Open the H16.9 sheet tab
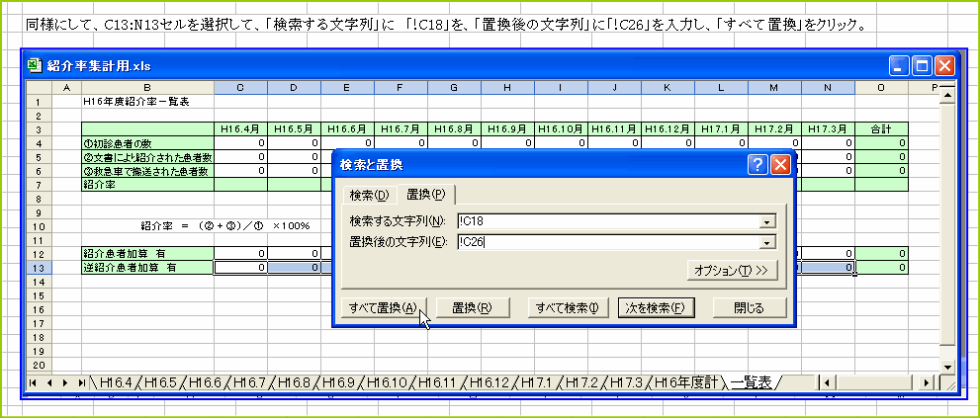The height and width of the screenshot is (418, 980). point(338,382)
